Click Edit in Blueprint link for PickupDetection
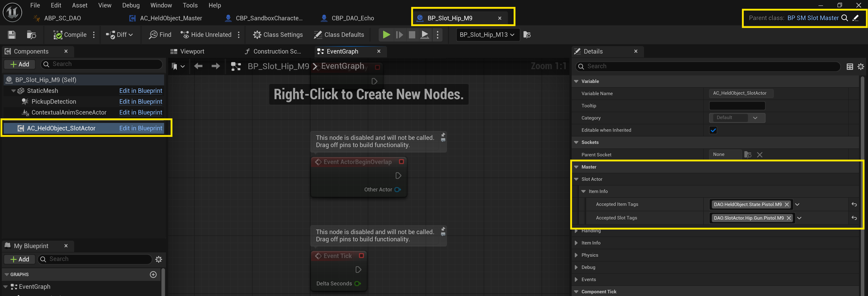Screen dimensions: 868x296 tap(141, 102)
